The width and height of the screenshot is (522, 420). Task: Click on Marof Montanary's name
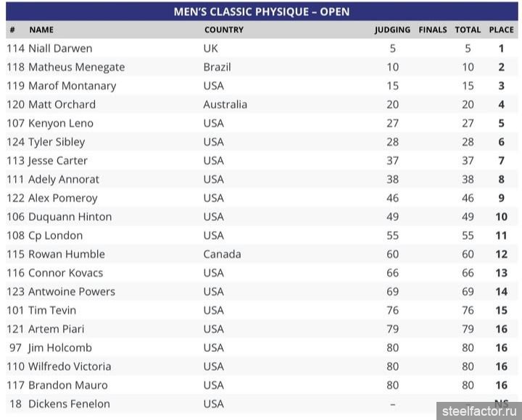[x=72, y=86]
